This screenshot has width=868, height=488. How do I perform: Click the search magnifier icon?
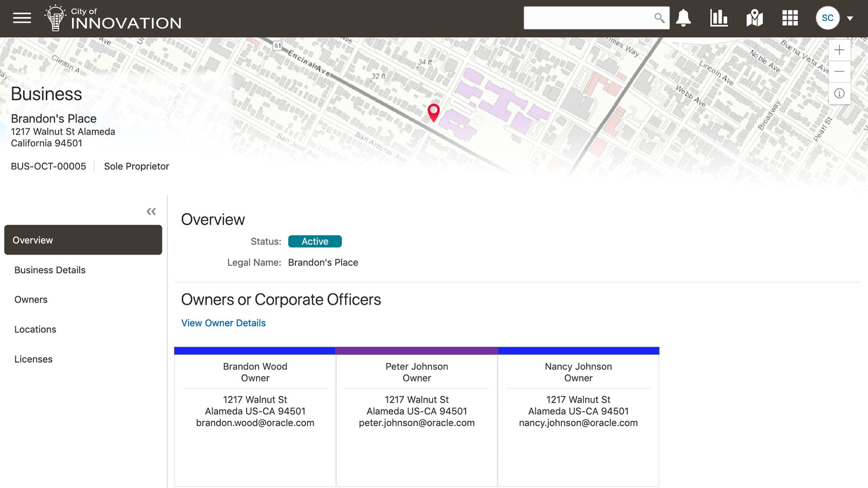point(659,18)
